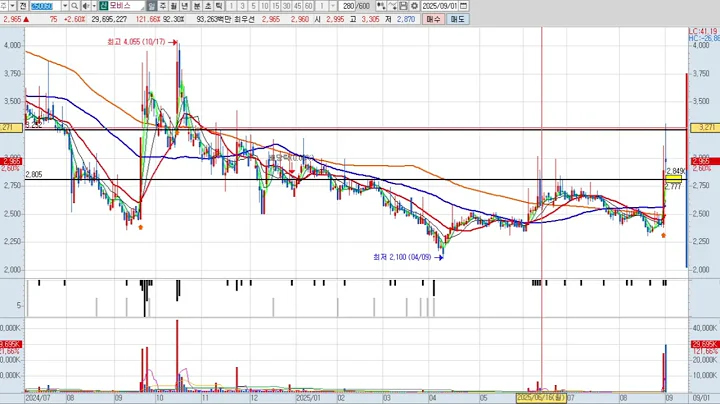Click the 121.66% volume ratio value
The image size is (720, 404).
[148, 19]
